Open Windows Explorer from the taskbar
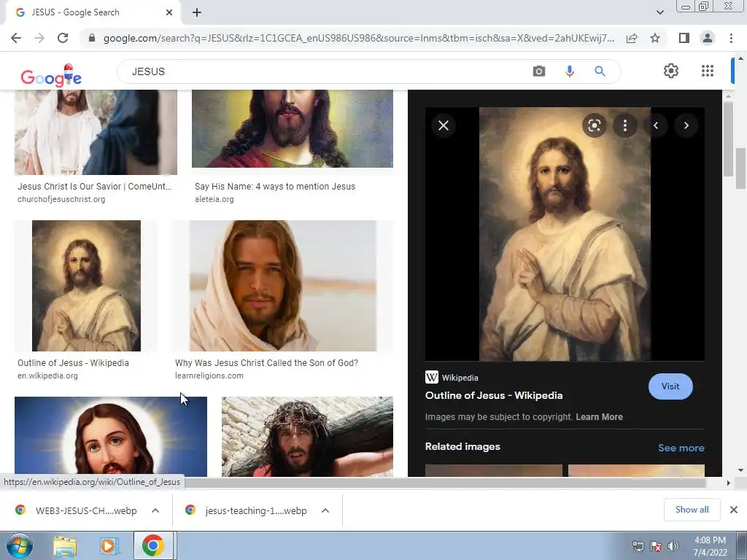747x560 pixels. [65, 546]
